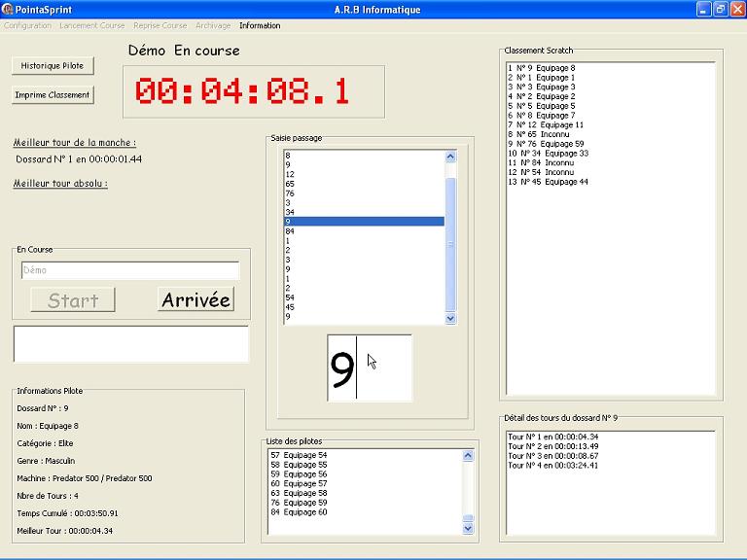Open the Lancement Course menu
This screenshot has width=747, height=560.
[x=92, y=25]
